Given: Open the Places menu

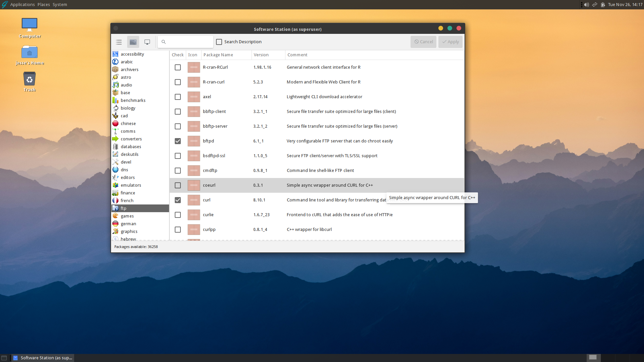Looking at the screenshot, I should click(x=44, y=4).
